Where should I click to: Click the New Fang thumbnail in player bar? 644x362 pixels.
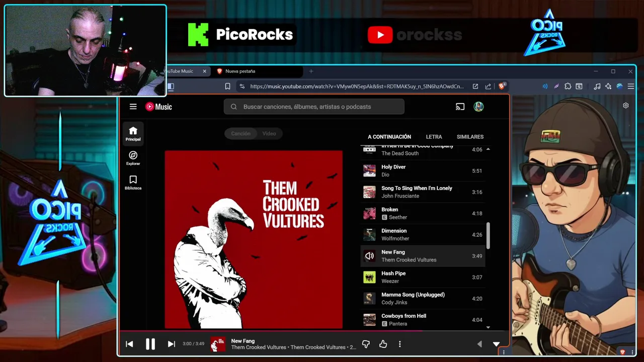click(x=218, y=344)
